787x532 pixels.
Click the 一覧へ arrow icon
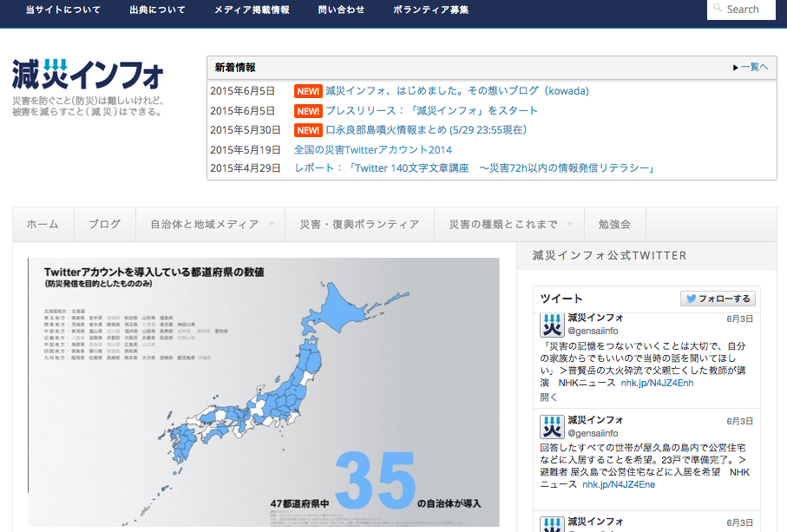735,67
